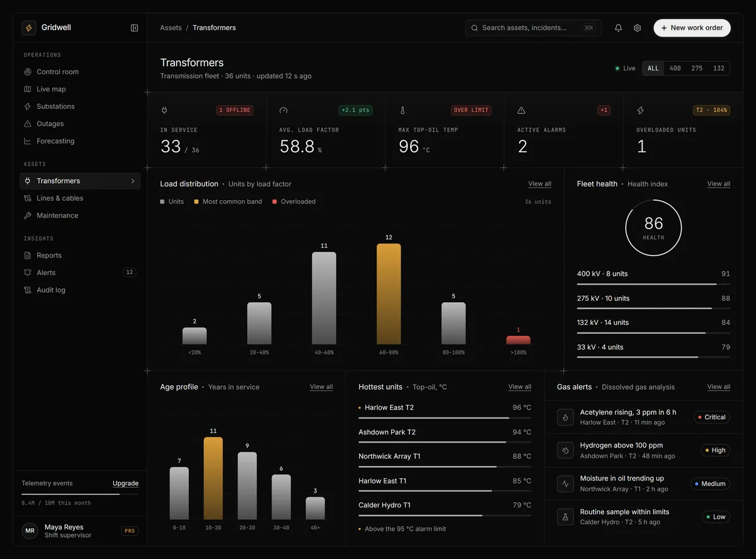This screenshot has width=756, height=559.
Task: Toggle the Most common band legend entry
Action: (x=228, y=201)
